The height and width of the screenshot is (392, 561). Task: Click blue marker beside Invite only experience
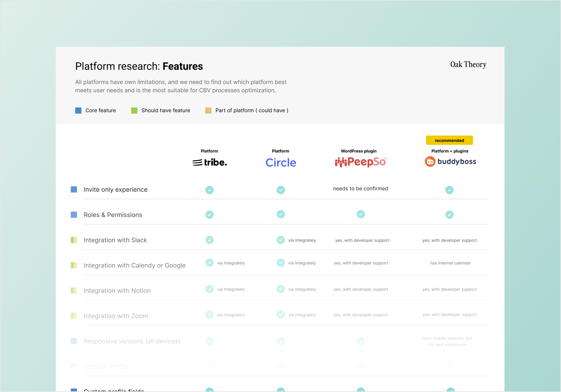(x=74, y=189)
